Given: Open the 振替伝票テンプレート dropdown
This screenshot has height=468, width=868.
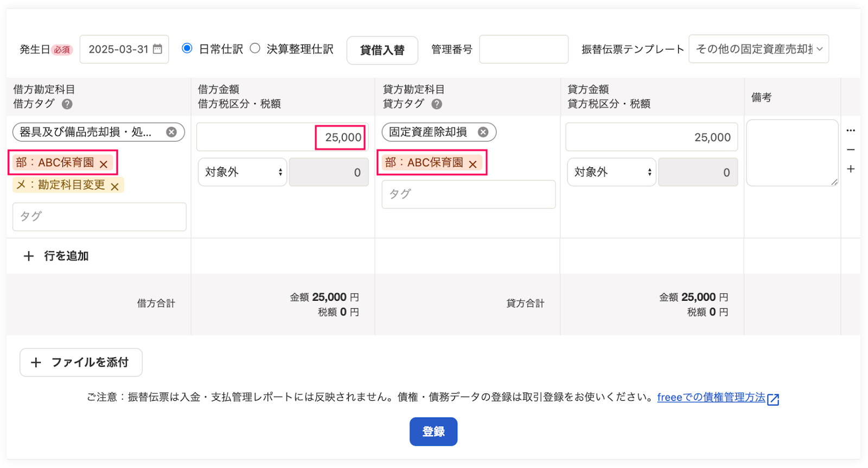Looking at the screenshot, I should [758, 49].
